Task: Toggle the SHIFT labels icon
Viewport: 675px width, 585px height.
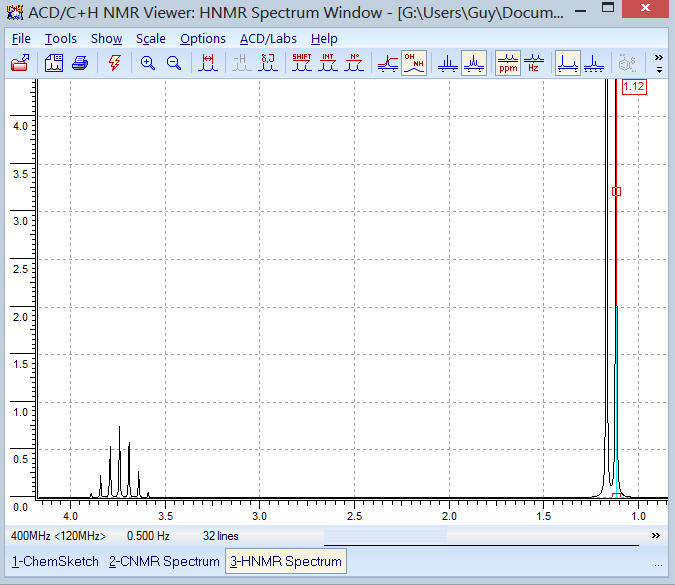Action: click(302, 63)
